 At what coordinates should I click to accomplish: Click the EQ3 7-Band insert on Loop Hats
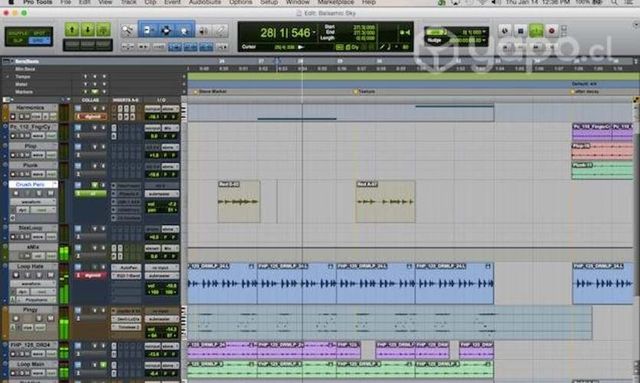[126, 276]
